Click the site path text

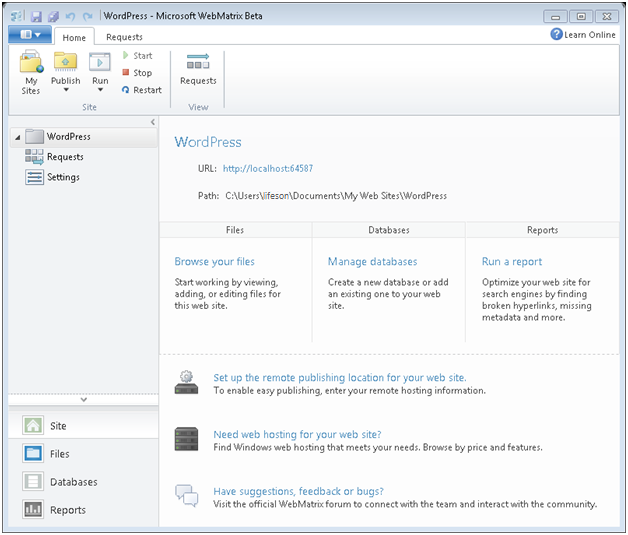tap(336, 196)
